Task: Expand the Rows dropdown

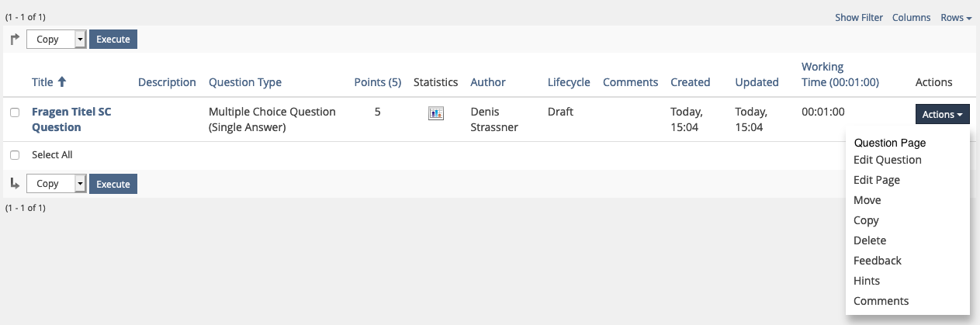Action: pyautogui.click(x=956, y=18)
